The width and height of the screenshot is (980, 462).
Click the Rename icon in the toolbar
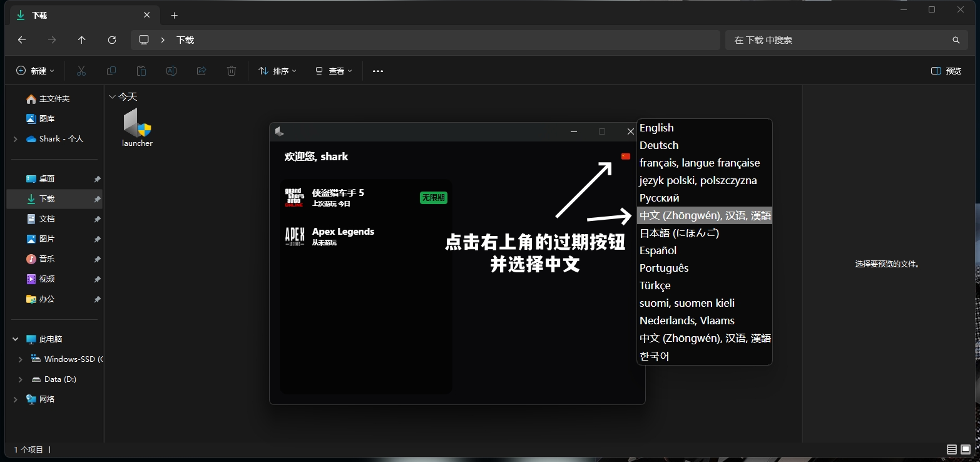click(x=171, y=71)
